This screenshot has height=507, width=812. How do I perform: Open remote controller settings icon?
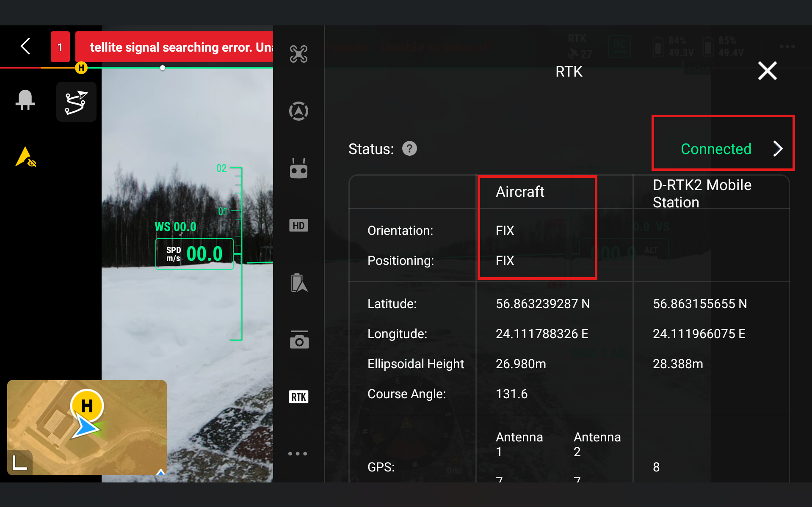[x=298, y=169]
